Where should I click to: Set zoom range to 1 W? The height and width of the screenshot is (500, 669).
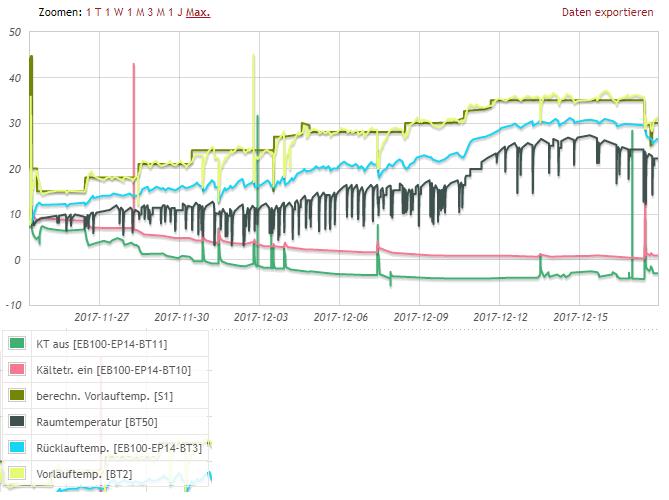coord(114,12)
